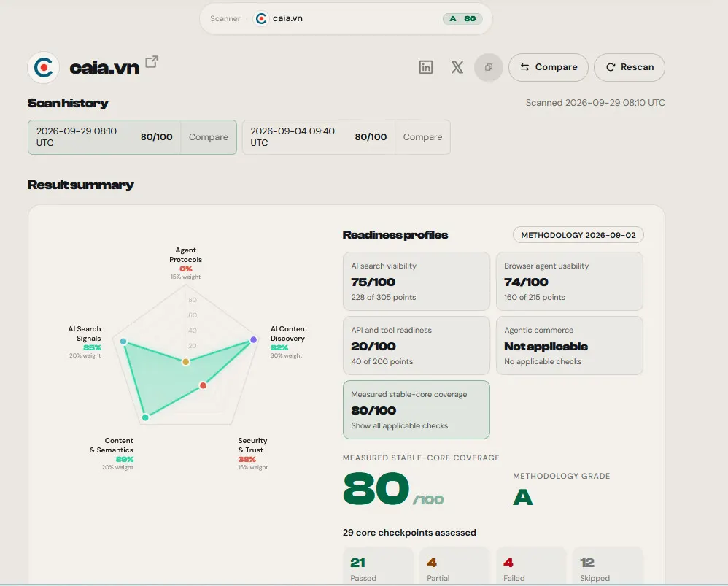Open the API and tool readiness card
Screen dimensions: 728x586
[417, 345]
